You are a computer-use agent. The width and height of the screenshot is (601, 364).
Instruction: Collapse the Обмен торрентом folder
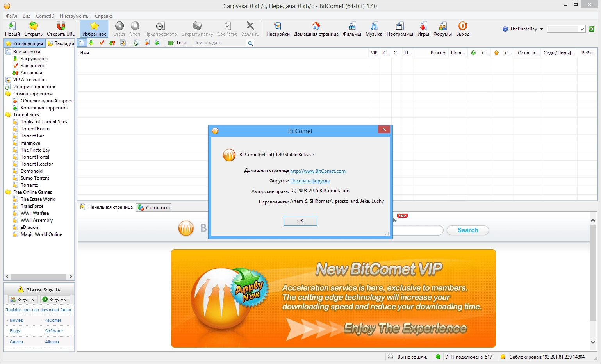[x=33, y=94]
